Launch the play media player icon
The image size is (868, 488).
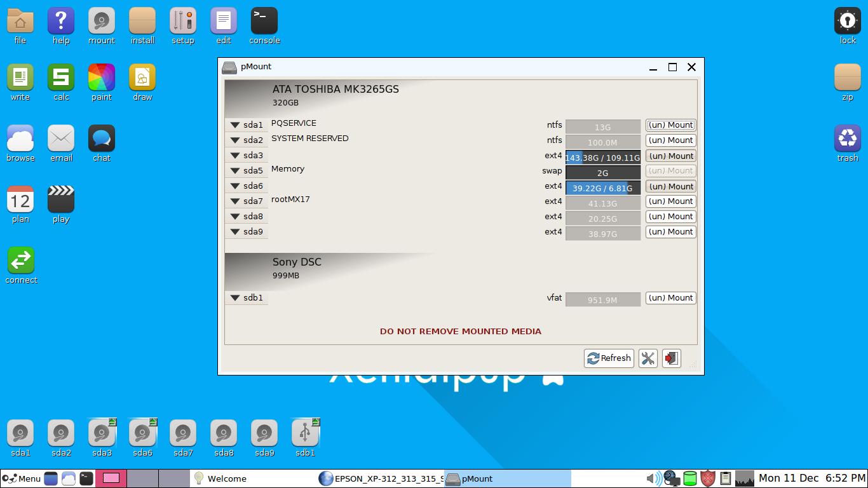pos(61,205)
